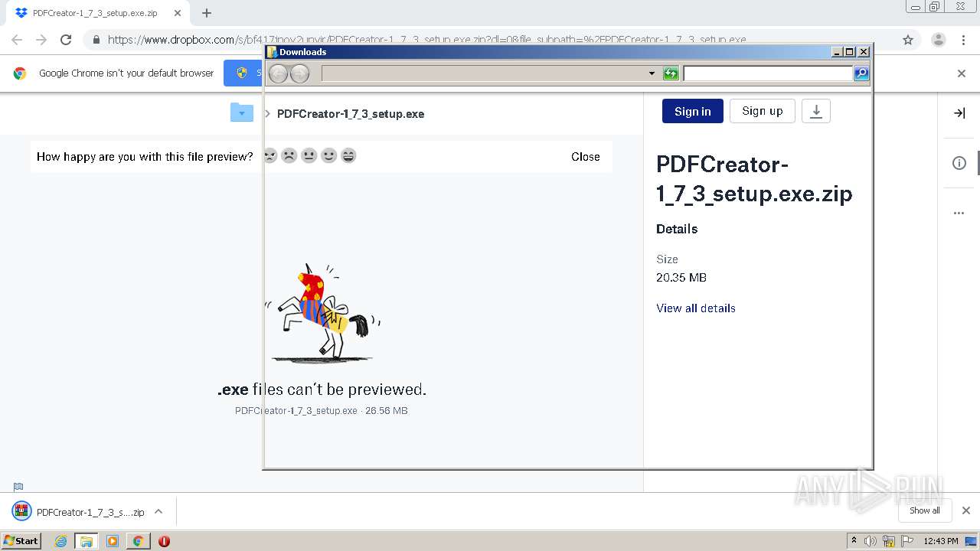Select the happy face rating
Screen dimensions: 980x551
click(x=328, y=155)
